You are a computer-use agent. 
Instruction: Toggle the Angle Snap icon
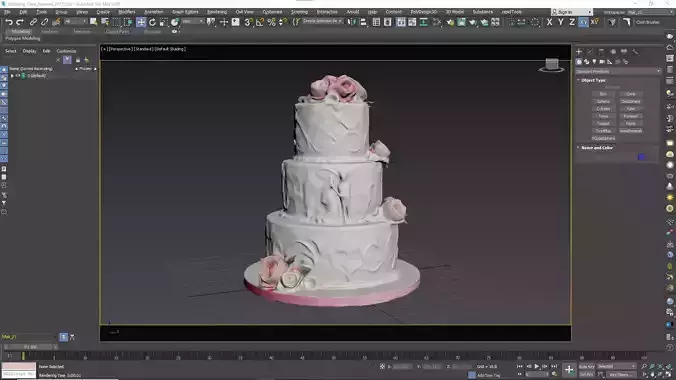coord(260,22)
